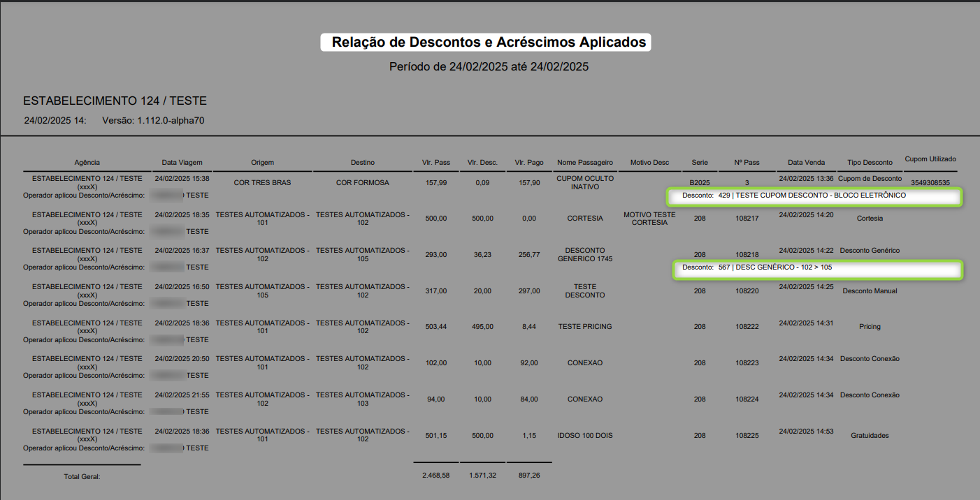Click the 'Vlr. Pass' column header

[x=436, y=163]
